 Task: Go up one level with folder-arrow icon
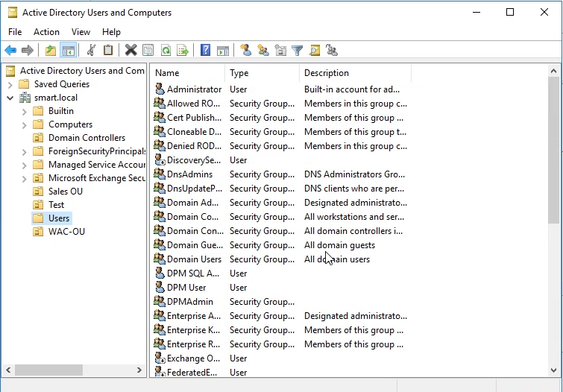(x=51, y=51)
